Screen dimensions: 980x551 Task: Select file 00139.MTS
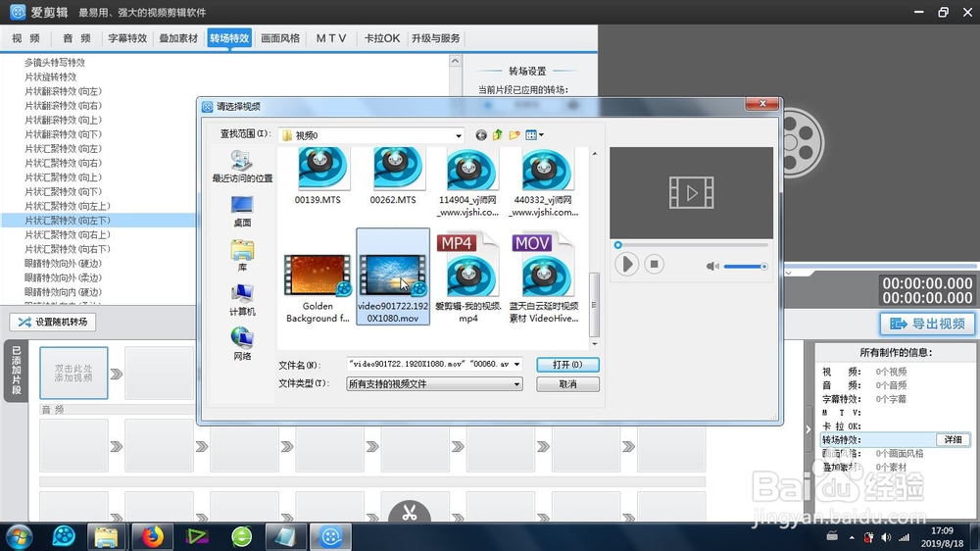point(318,177)
